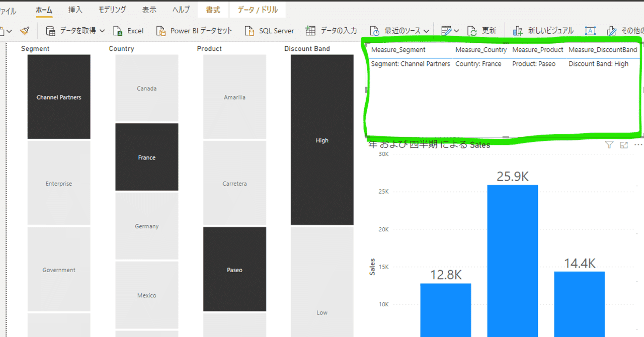
Task: Click the 'Product: Paseo' table cell
Action: pyautogui.click(x=534, y=64)
